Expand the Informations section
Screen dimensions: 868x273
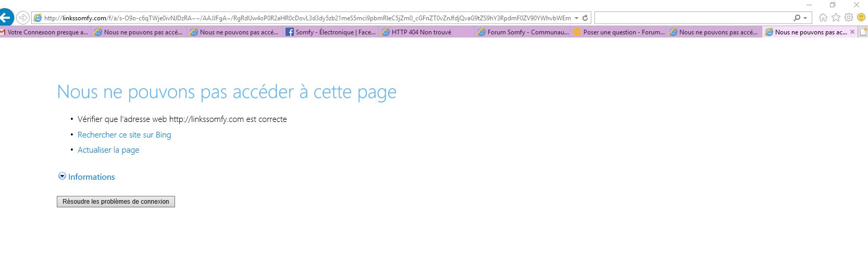86,177
